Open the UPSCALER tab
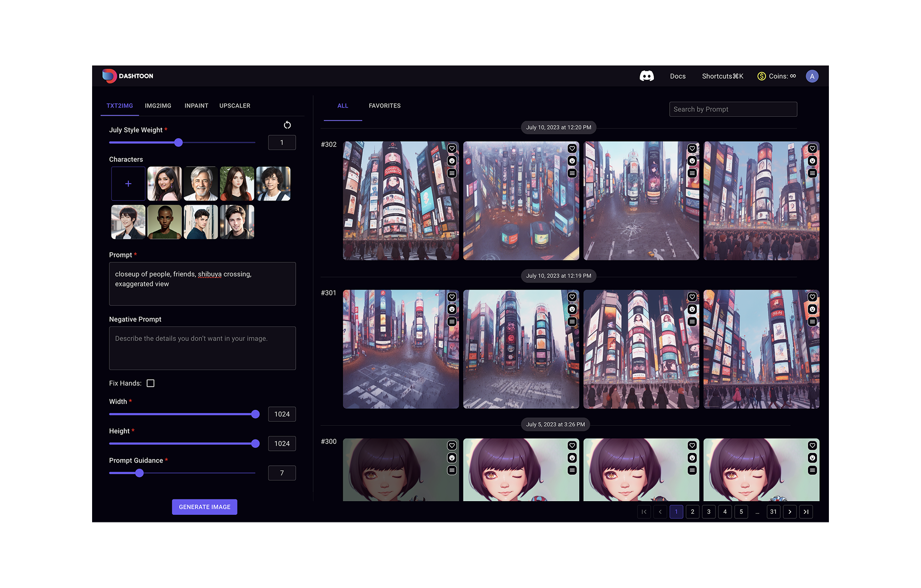Viewport: 921px width, 588px height. 235,106
